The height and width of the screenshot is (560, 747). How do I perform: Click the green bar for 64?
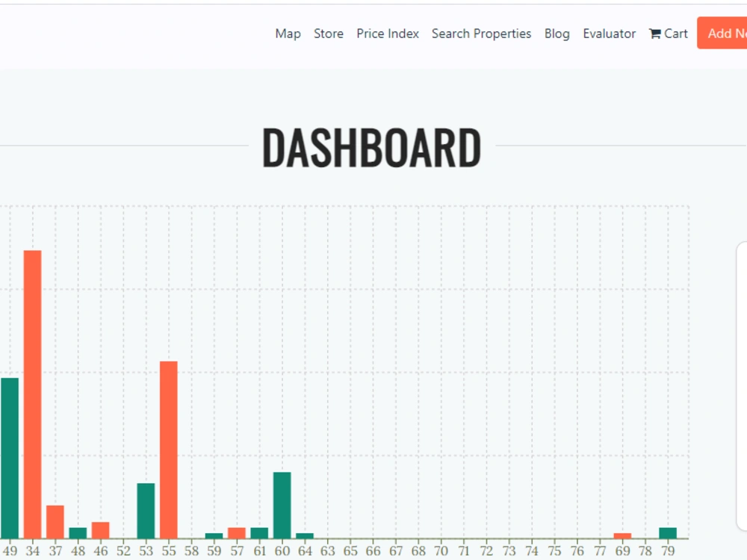click(x=305, y=535)
